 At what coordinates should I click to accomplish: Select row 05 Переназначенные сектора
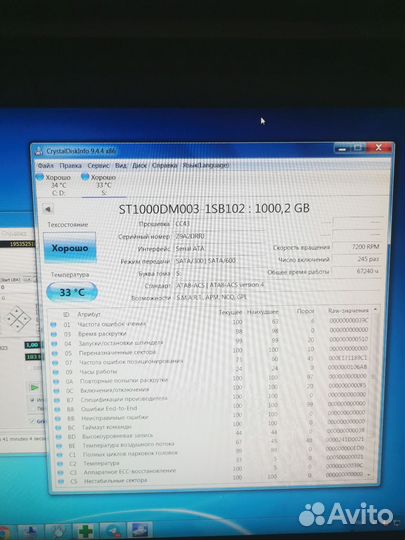click(210, 352)
